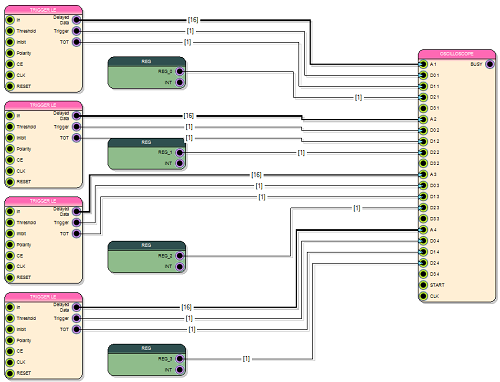The height and width of the screenshot is (382, 500).
Task: Click the title of the REG_3 block
Action: [x=147, y=348]
